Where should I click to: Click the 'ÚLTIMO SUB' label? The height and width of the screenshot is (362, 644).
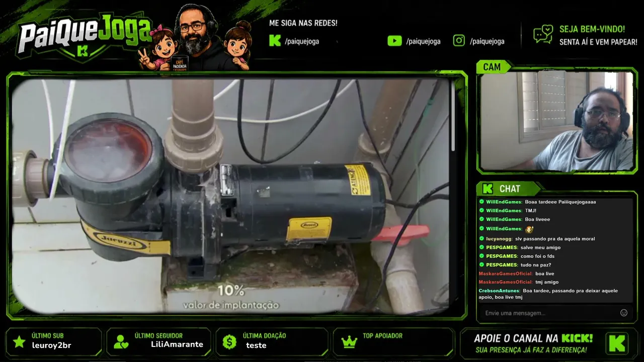(47, 336)
